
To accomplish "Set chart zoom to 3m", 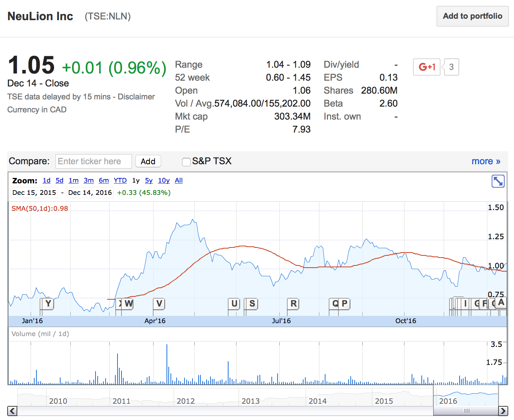I will (x=89, y=180).
